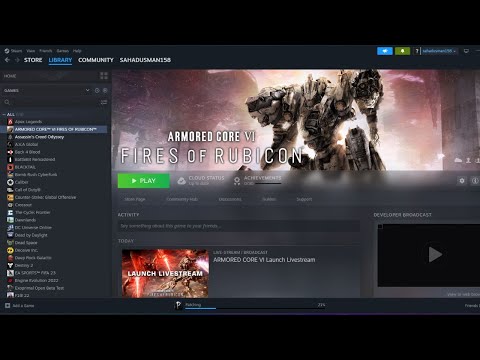Screen dimensions: 480x360
Task: Click the Caliber game icon
Action: pyautogui.click(x=10, y=182)
